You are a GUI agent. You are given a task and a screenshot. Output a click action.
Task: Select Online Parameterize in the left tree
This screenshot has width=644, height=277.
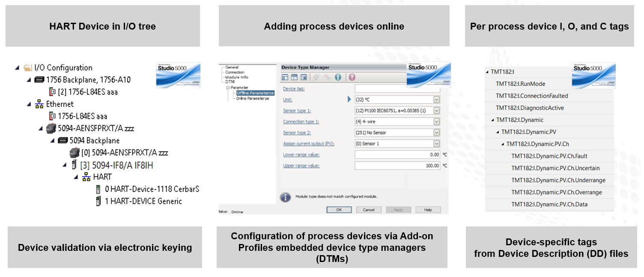pyautogui.click(x=253, y=98)
